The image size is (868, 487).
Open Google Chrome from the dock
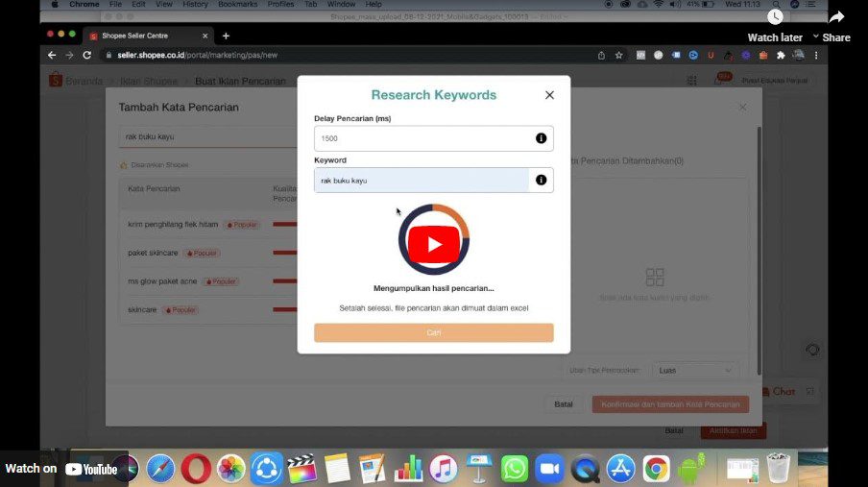656,469
